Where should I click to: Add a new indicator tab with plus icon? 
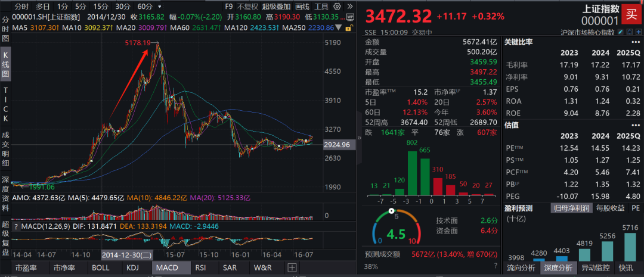(x=292, y=268)
